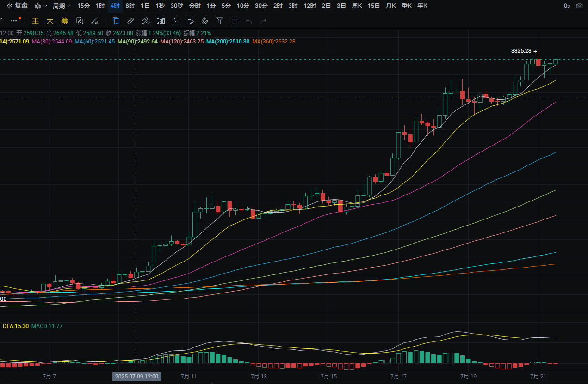Open the filter funnel icon

220,21
